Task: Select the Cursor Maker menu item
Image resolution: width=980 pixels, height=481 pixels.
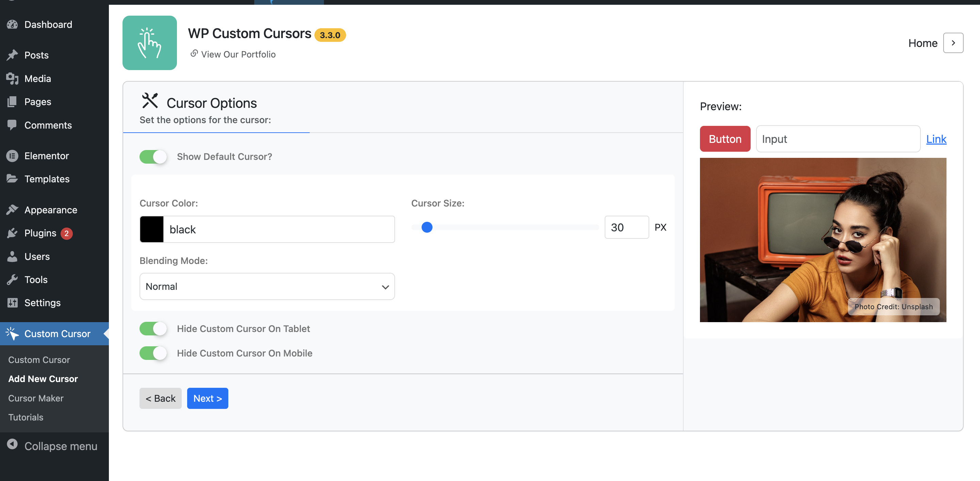Action: pos(36,398)
